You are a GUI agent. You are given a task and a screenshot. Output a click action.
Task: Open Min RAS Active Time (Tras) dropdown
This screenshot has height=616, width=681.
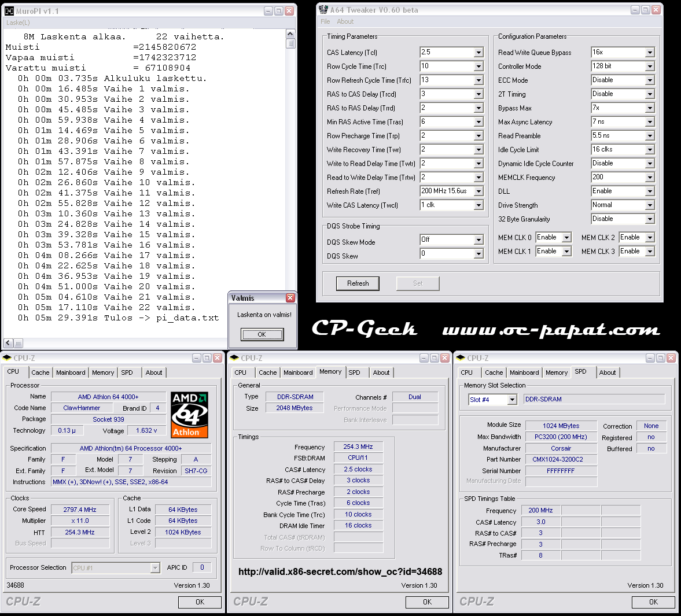[x=478, y=122]
